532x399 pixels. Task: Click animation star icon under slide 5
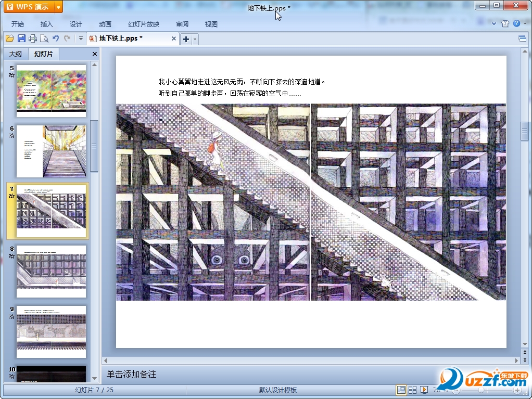(x=11, y=75)
